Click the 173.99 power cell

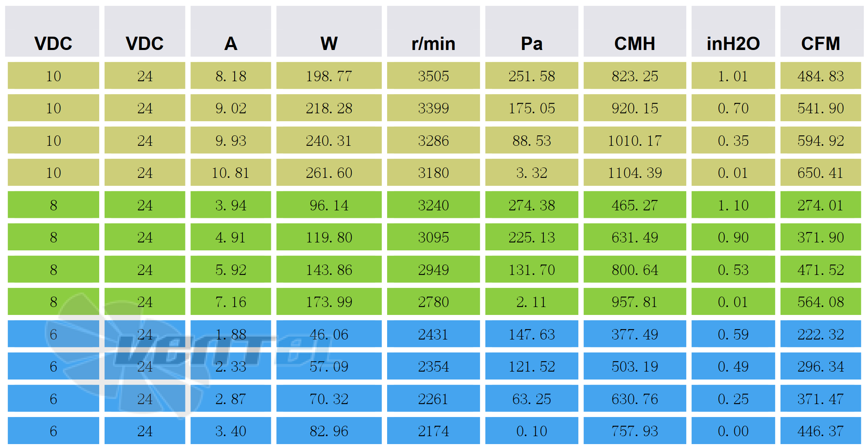pyautogui.click(x=329, y=302)
